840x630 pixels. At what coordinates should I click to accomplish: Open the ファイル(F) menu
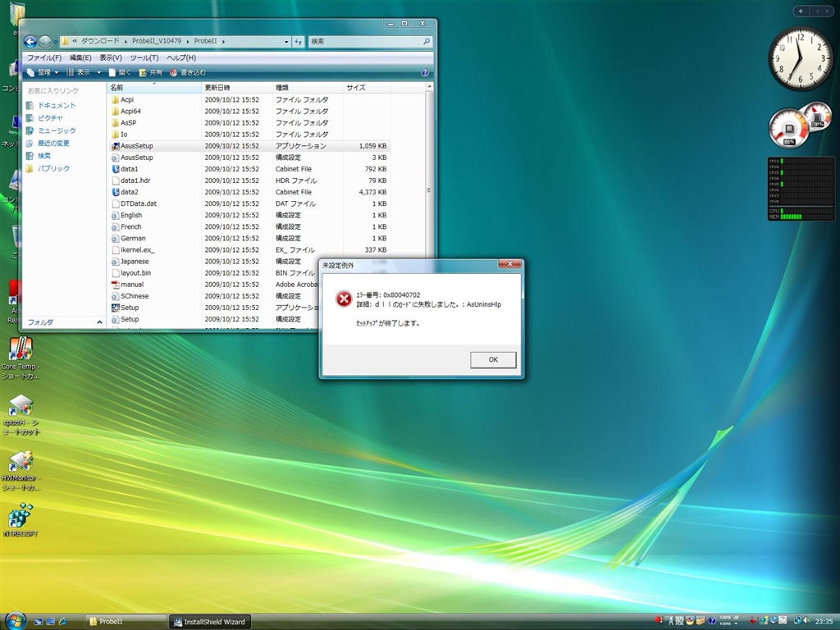tap(44, 57)
